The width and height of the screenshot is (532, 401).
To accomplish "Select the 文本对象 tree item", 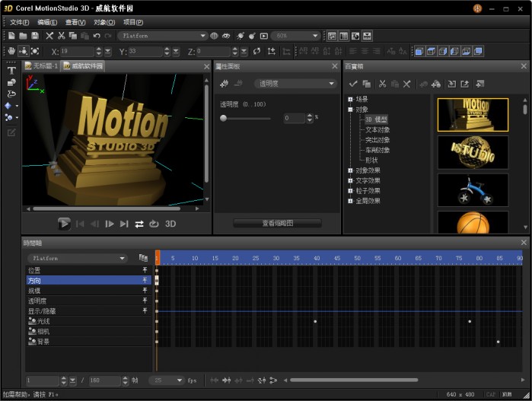I will click(x=377, y=129).
